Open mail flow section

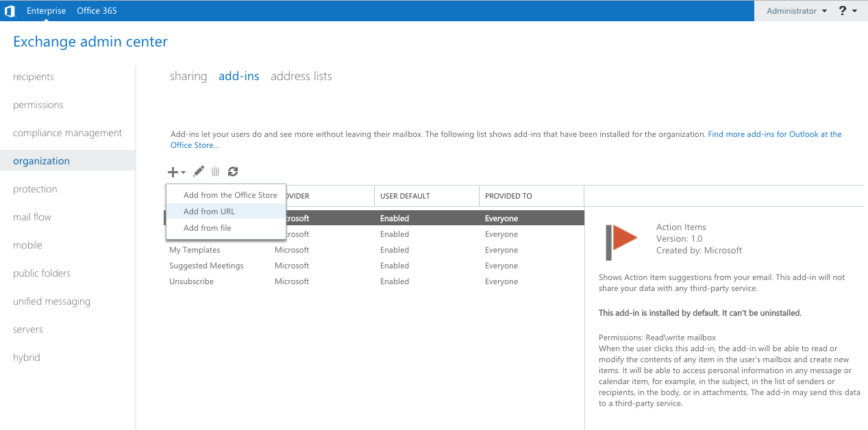[x=32, y=217]
